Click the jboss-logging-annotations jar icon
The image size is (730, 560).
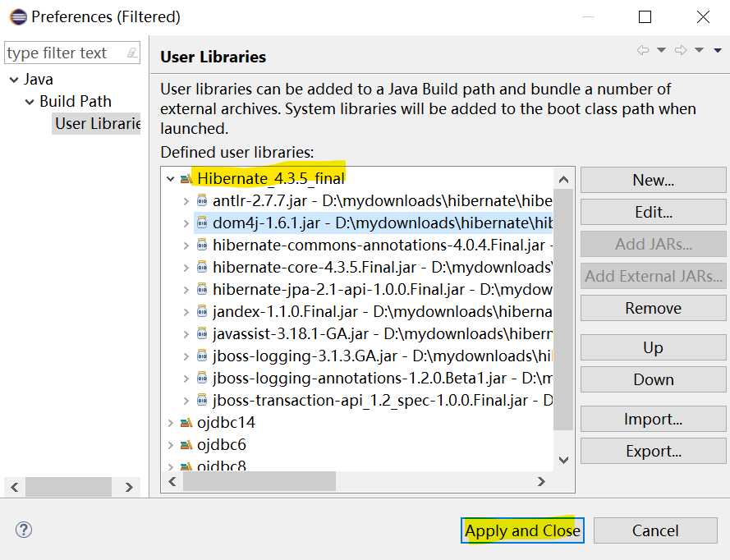pos(202,378)
